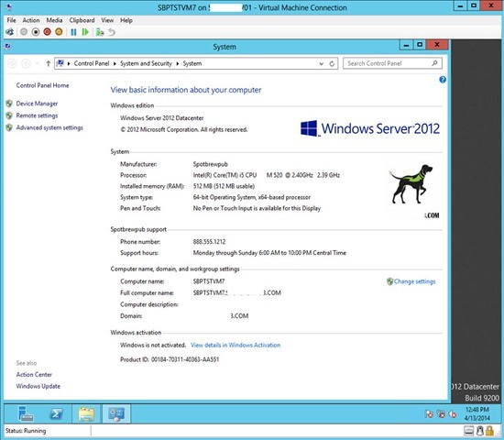The image size is (504, 440).
Task: Open Action Center under See also
Action: (x=34, y=374)
